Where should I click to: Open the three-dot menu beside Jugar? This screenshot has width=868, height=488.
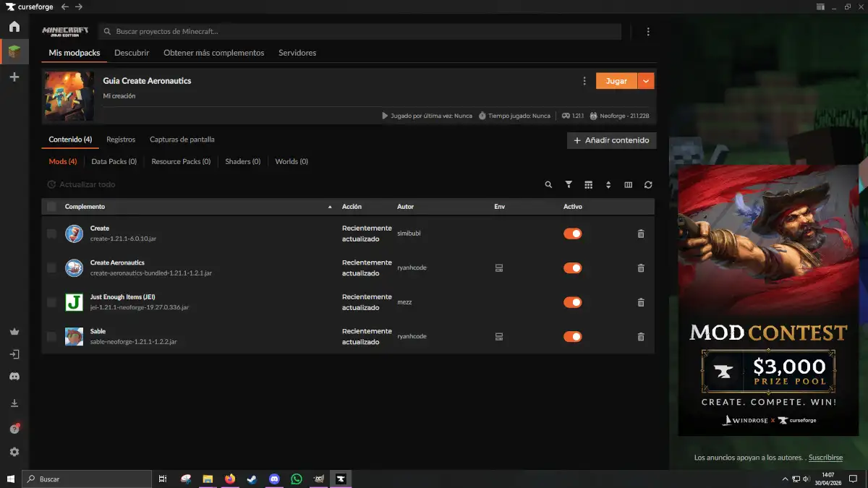(x=584, y=81)
